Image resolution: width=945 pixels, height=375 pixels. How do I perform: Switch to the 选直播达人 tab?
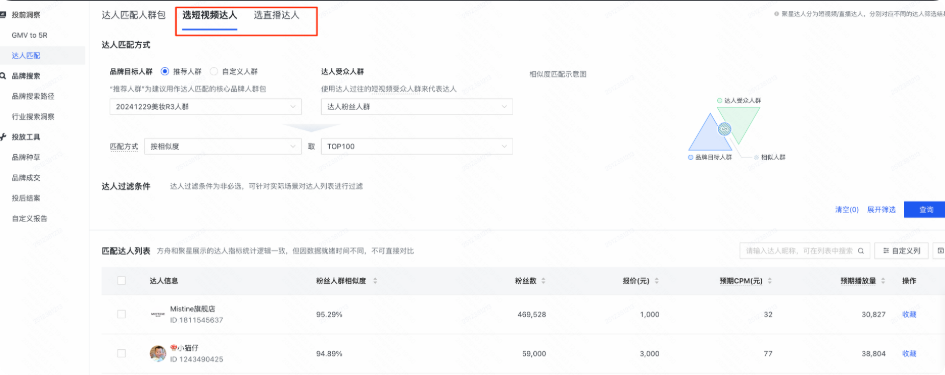coord(276,15)
